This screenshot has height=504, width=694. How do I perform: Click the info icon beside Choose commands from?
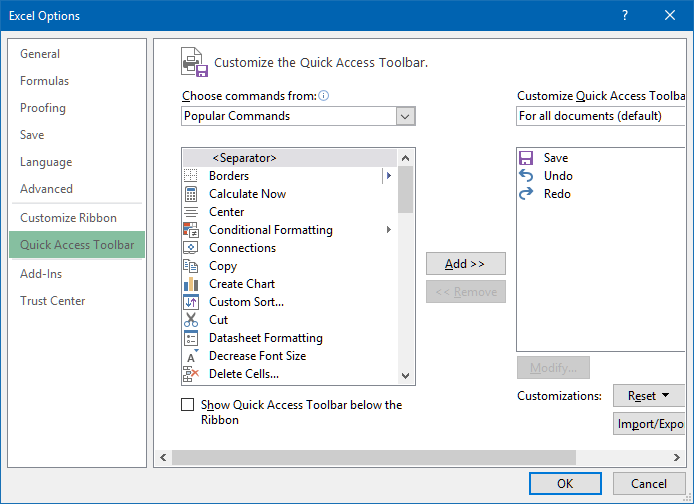coord(324,96)
